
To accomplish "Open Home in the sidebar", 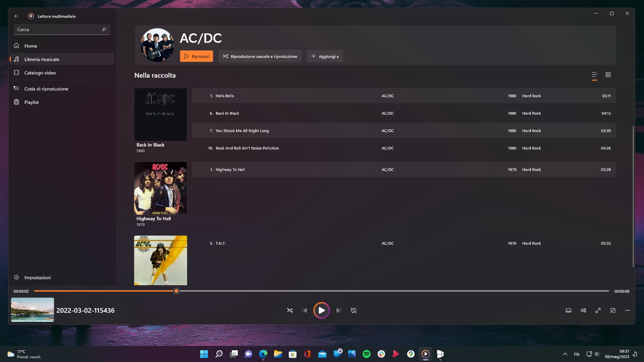I will pyautogui.click(x=62, y=46).
